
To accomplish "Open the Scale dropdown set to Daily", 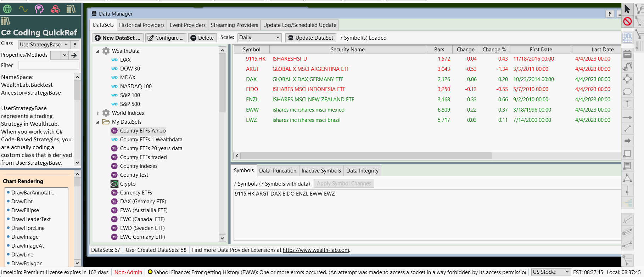I will [259, 38].
